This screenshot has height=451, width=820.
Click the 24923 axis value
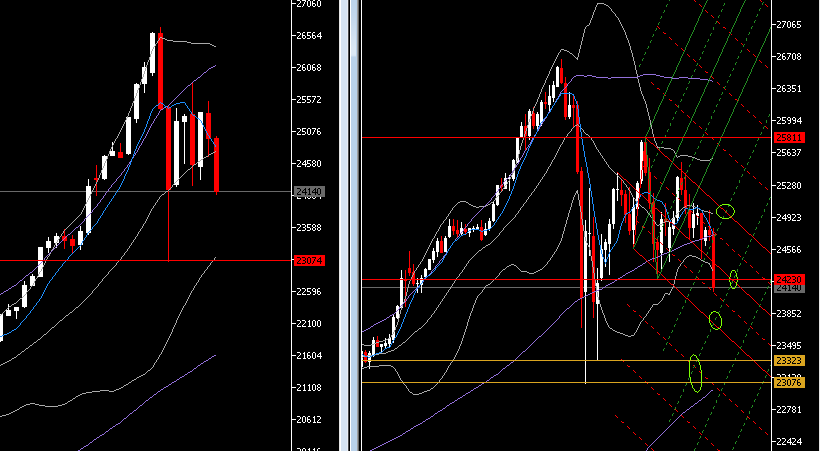coord(790,218)
